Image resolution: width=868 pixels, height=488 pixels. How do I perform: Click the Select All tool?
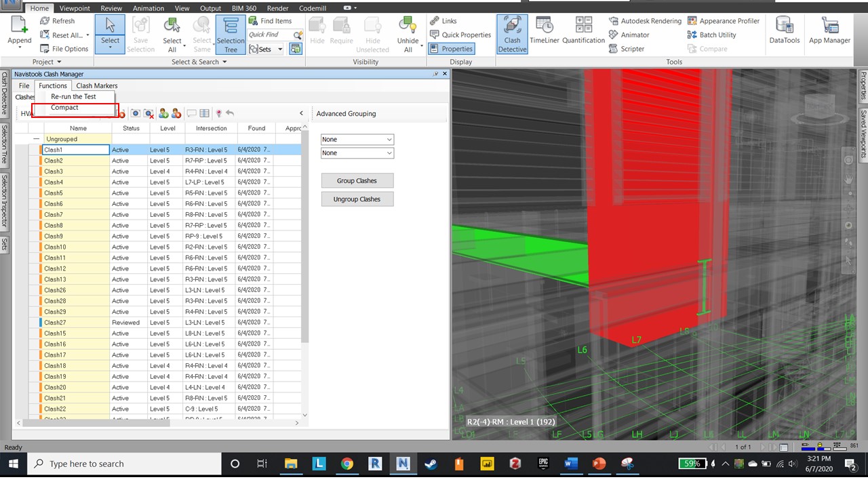coord(172,34)
